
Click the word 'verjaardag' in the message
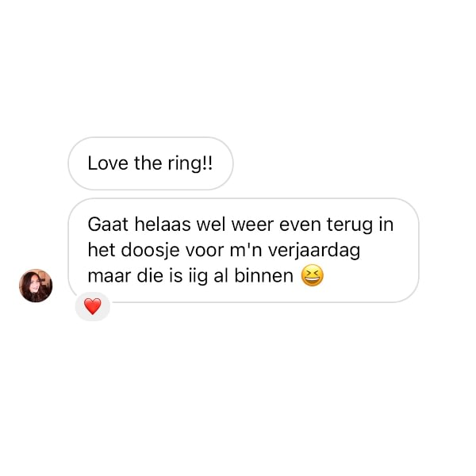[314, 251]
